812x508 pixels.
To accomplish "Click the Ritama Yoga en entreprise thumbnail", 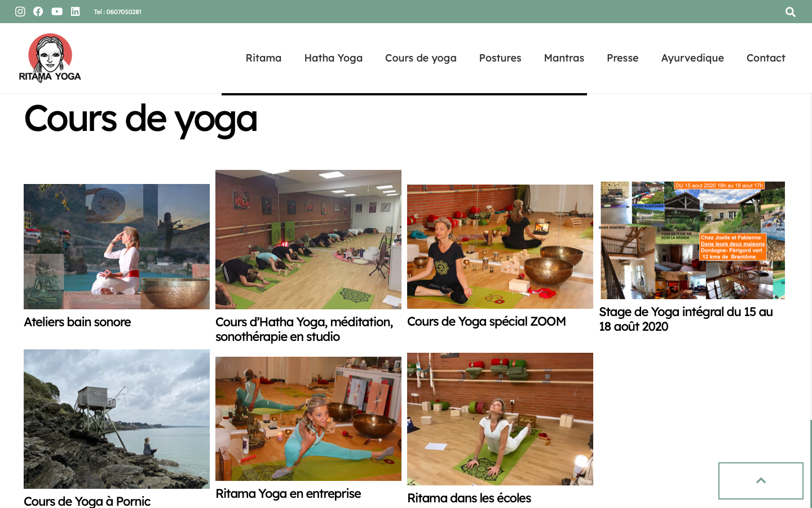I will tap(308, 419).
